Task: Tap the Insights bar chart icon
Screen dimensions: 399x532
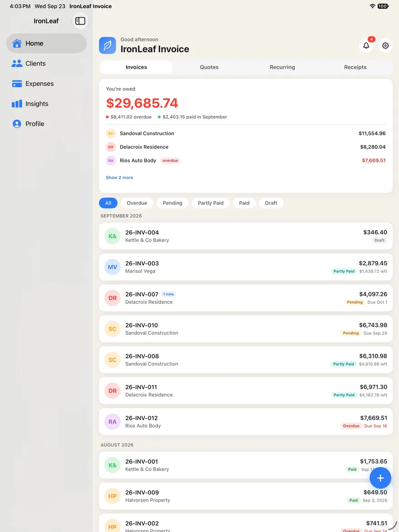Action: point(17,103)
